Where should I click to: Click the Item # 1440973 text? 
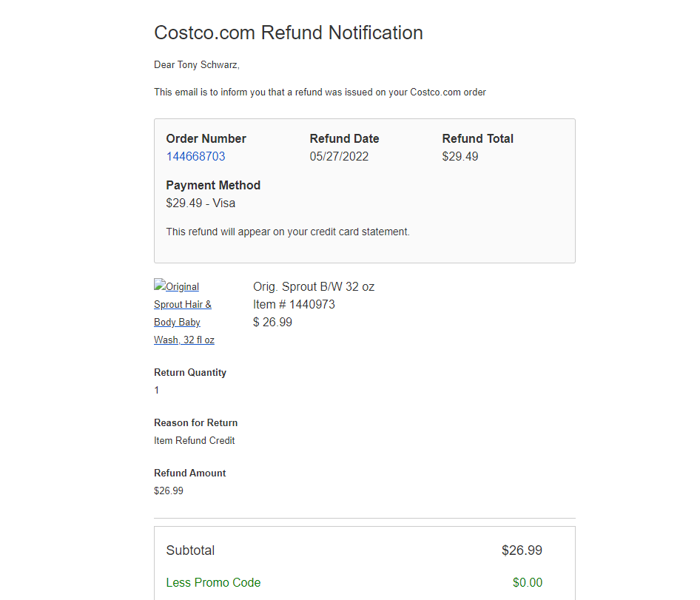(x=294, y=305)
